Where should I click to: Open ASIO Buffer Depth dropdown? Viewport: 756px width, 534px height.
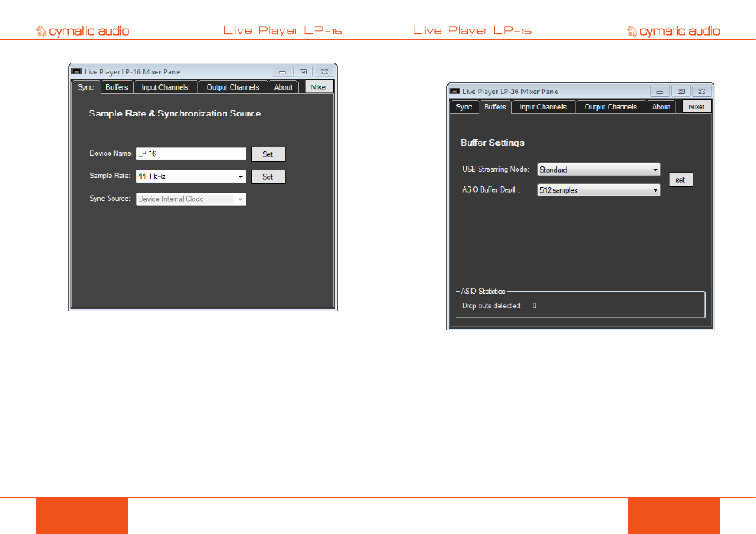pyautogui.click(x=599, y=190)
